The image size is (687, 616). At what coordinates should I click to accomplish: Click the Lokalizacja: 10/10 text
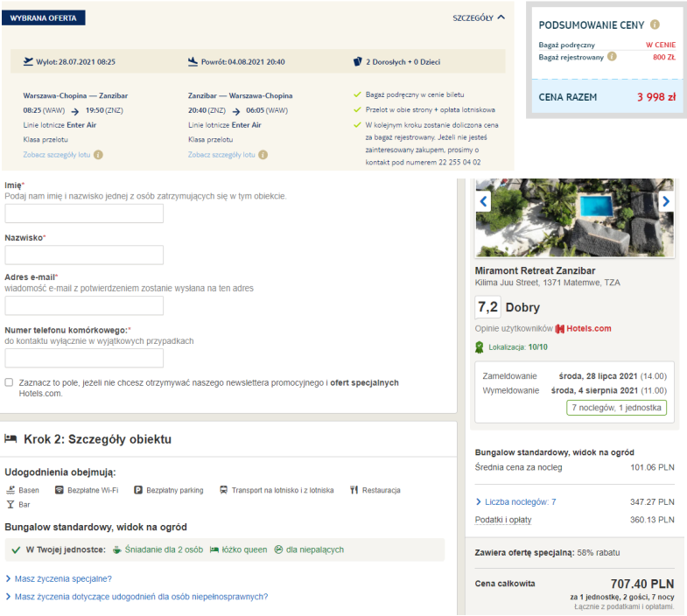(x=518, y=347)
